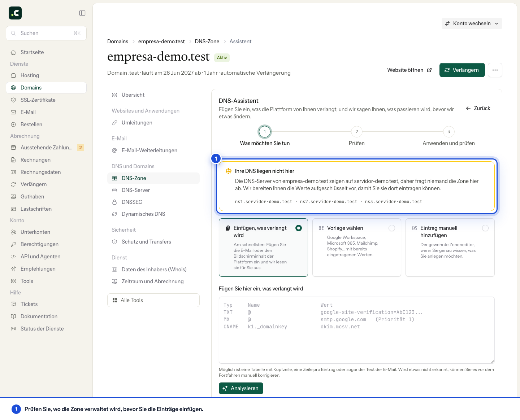Image resolution: width=520 pixels, height=420 pixels.
Task: Click the E-Mail envelope icon in sidebar
Action: [x=13, y=112]
